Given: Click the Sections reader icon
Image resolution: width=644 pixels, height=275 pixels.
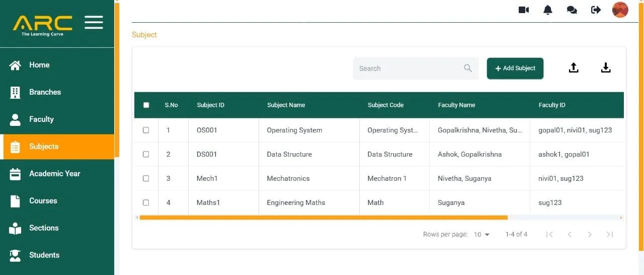Looking at the screenshot, I should (x=15, y=228).
